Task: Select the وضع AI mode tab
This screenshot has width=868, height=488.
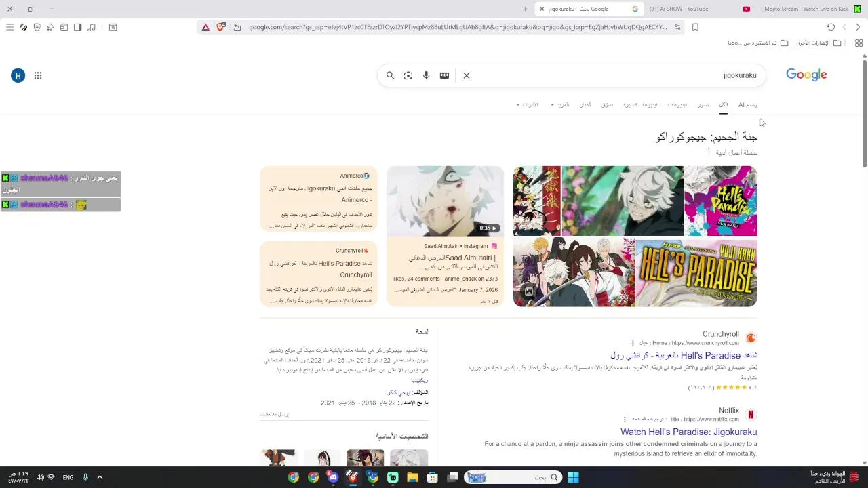Action: [748, 105]
